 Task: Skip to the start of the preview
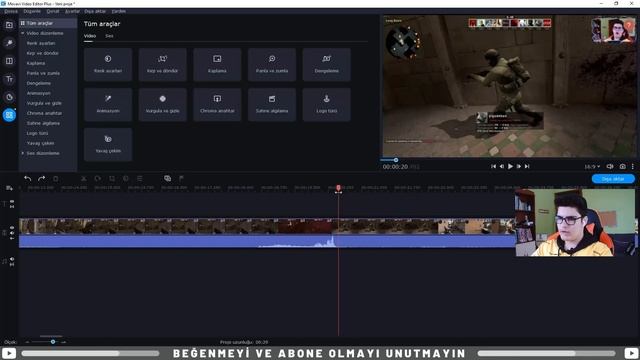click(493, 167)
